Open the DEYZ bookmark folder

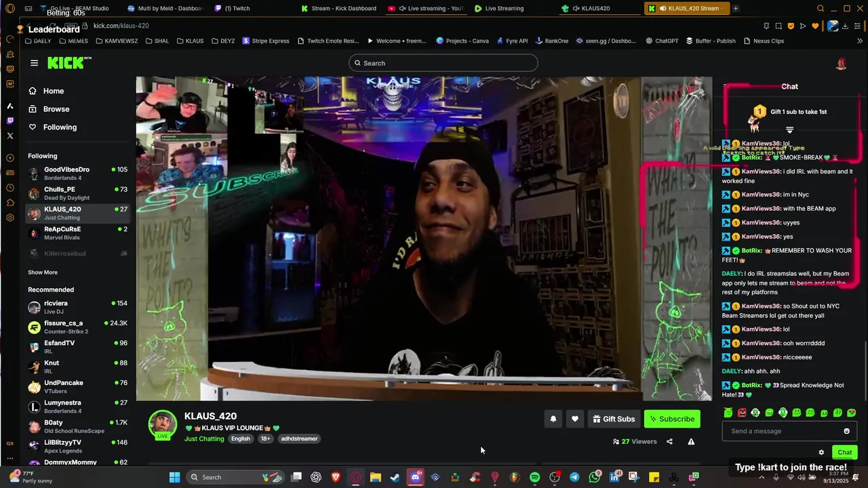coord(223,41)
